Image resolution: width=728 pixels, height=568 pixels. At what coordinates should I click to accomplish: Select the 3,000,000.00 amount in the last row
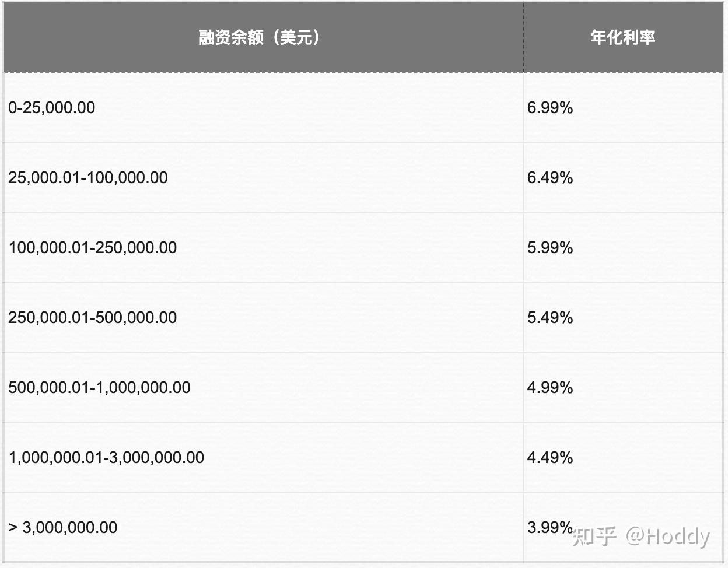[x=70, y=528]
